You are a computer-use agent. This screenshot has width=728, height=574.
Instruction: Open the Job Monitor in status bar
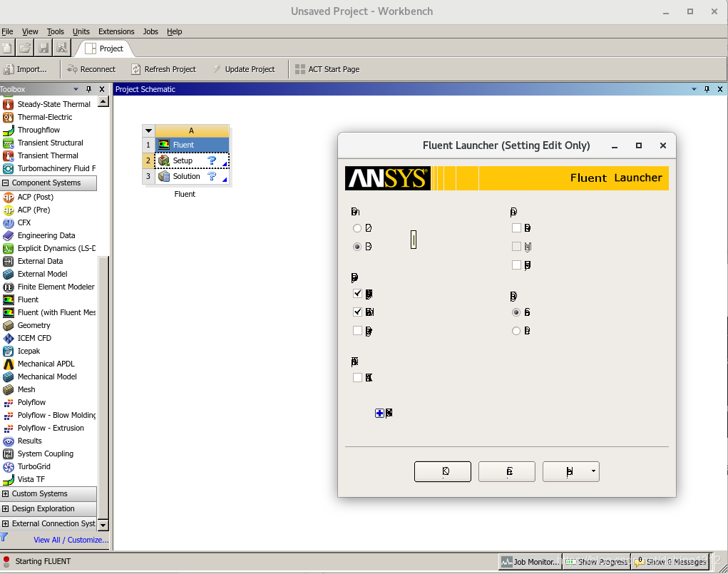(530, 562)
